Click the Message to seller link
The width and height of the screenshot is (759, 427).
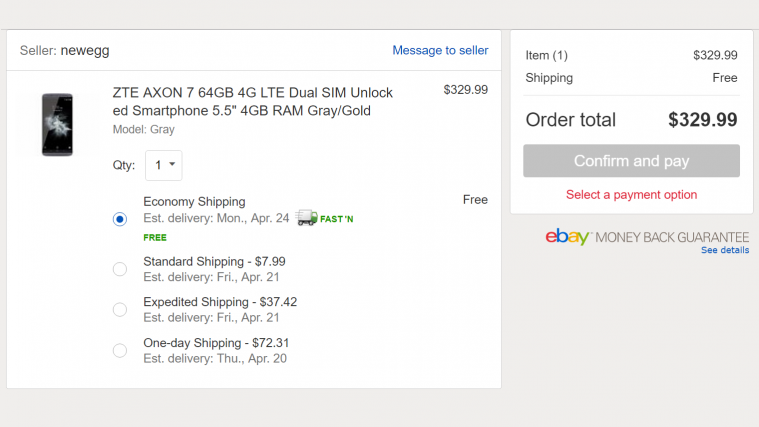coord(440,50)
